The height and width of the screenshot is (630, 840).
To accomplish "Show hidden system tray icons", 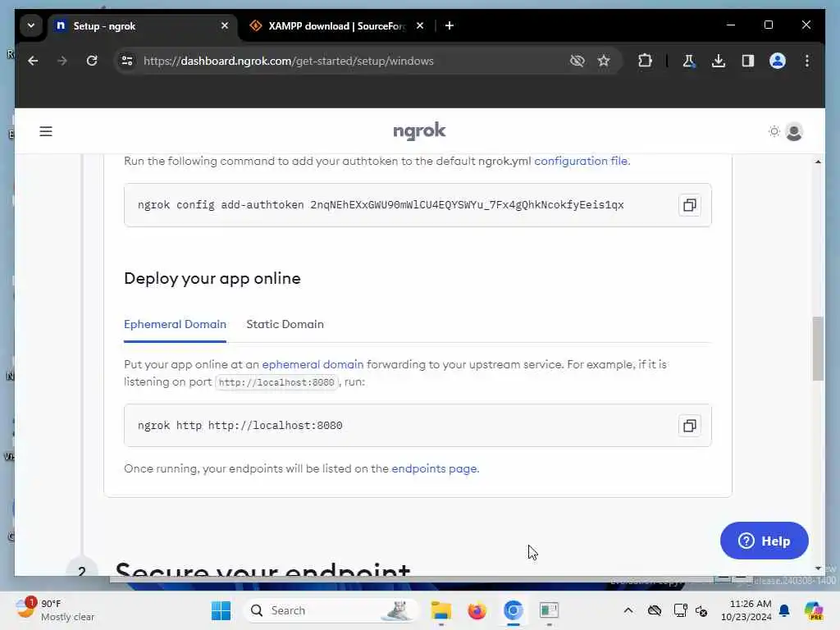I will 628,610.
